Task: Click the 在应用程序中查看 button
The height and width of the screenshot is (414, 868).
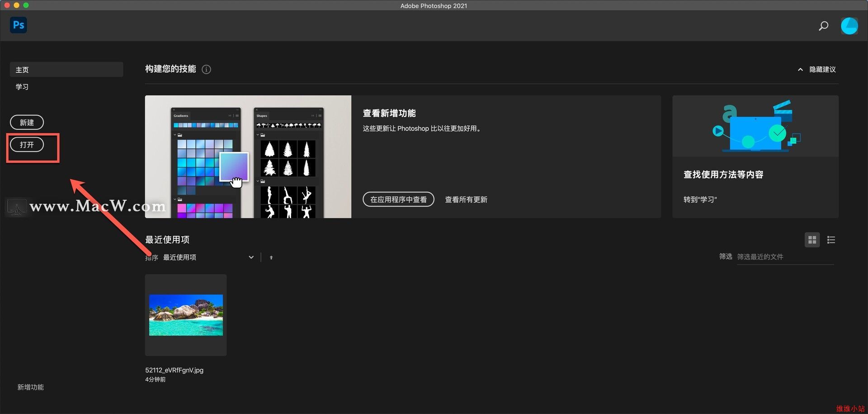Action: coord(398,199)
